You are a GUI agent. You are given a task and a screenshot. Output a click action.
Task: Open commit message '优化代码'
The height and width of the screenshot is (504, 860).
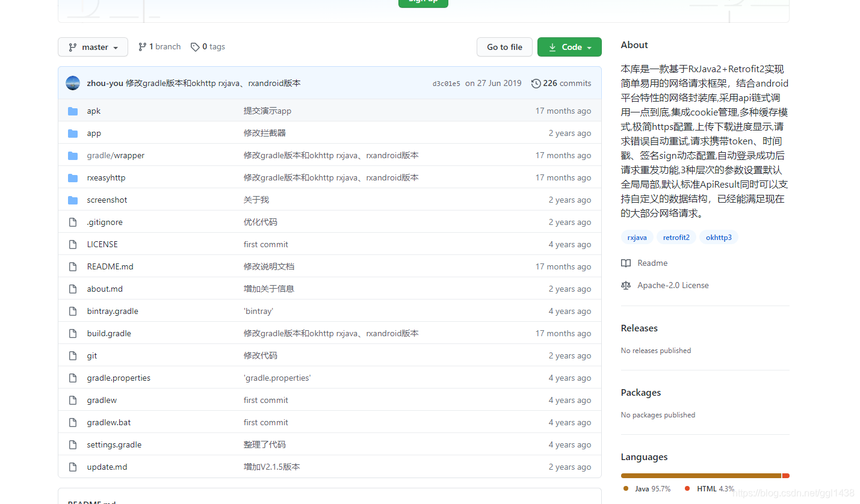coord(261,222)
